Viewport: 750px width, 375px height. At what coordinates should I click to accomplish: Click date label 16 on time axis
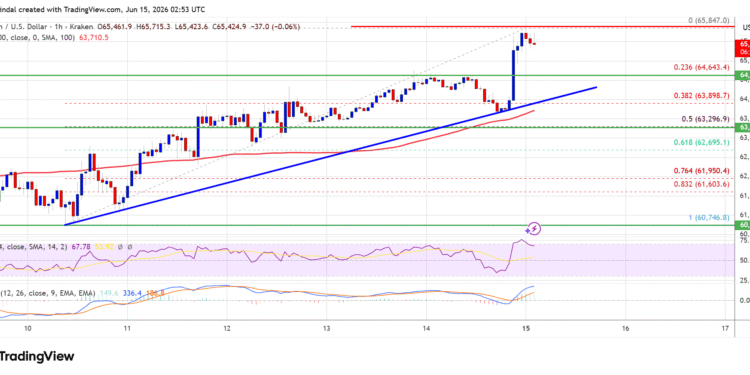pos(626,329)
